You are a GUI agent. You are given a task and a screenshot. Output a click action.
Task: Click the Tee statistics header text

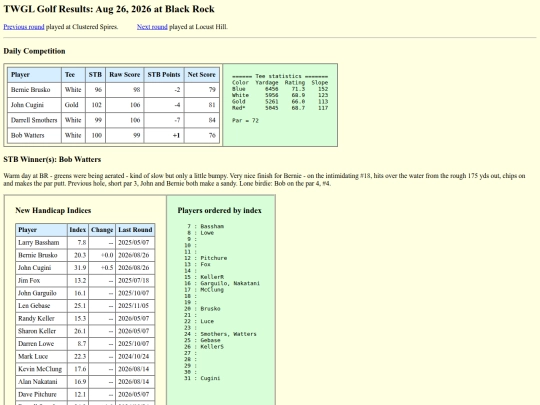(280, 76)
